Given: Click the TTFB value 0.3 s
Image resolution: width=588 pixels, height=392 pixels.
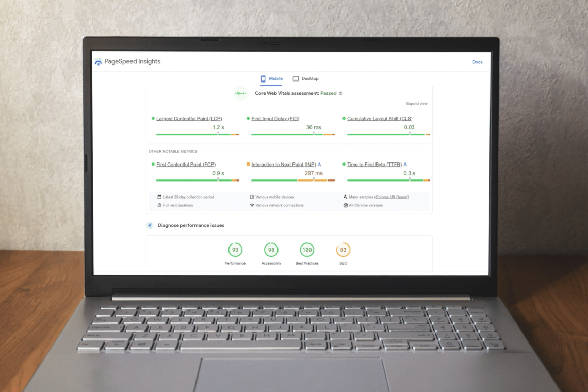Looking at the screenshot, I should coord(409,173).
